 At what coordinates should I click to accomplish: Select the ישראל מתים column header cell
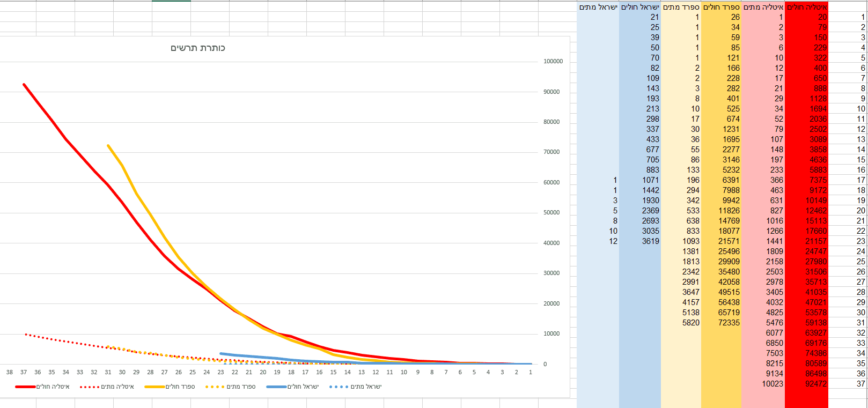pos(598,7)
